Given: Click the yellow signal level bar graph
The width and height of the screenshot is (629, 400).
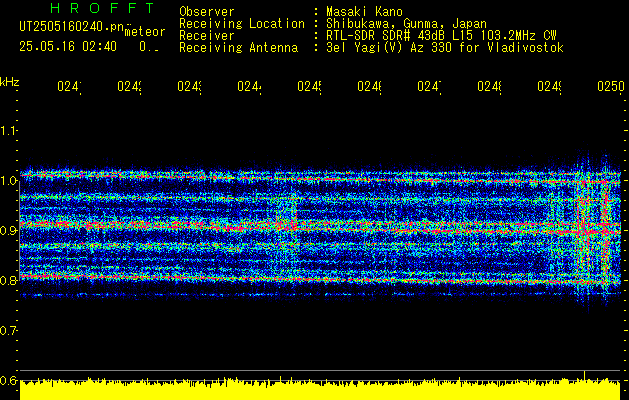Looking at the screenshot, I should click(320, 389).
